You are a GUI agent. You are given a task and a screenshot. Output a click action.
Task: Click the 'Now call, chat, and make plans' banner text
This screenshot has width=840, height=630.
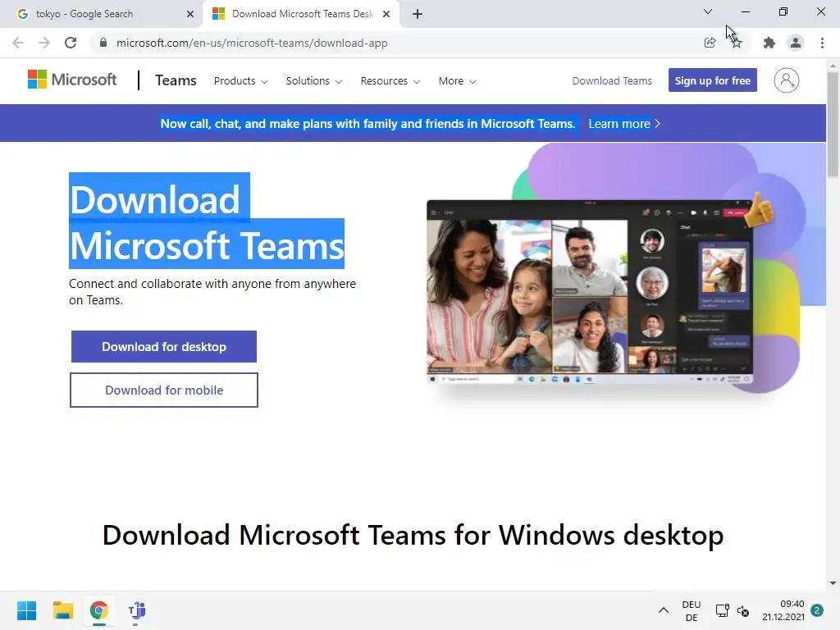tap(367, 124)
